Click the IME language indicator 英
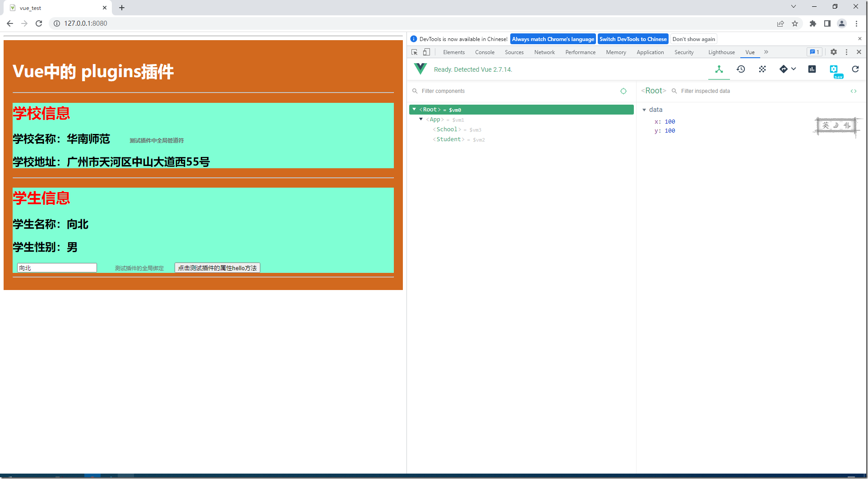Screen dimensions: 868x479 (826, 125)
